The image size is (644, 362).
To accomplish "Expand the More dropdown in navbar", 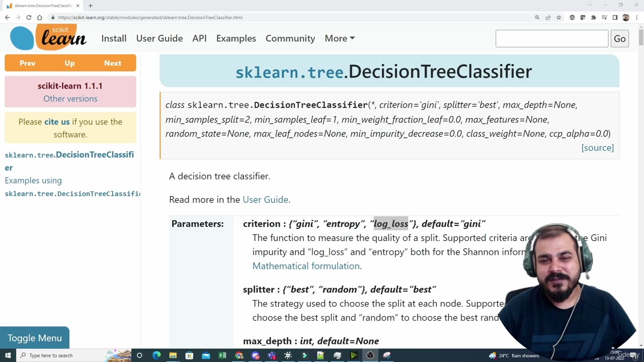I will (340, 38).
